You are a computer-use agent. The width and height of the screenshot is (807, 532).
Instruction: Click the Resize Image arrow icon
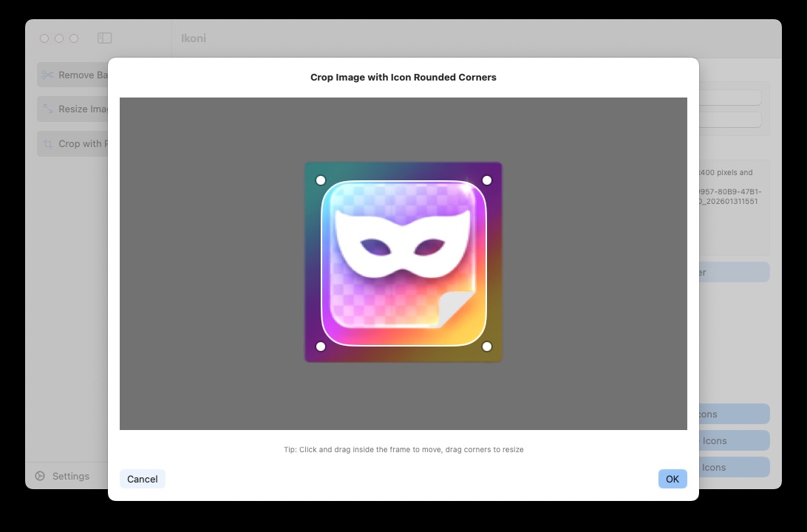click(48, 109)
